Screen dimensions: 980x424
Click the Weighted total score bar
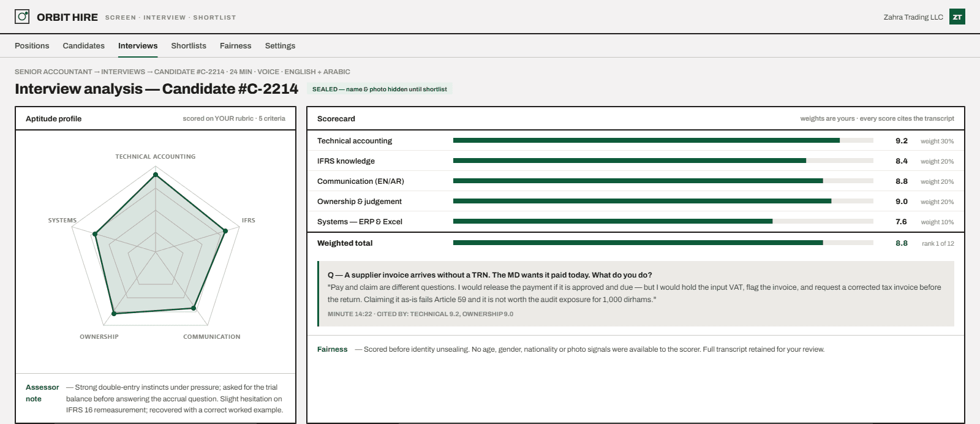point(663,243)
